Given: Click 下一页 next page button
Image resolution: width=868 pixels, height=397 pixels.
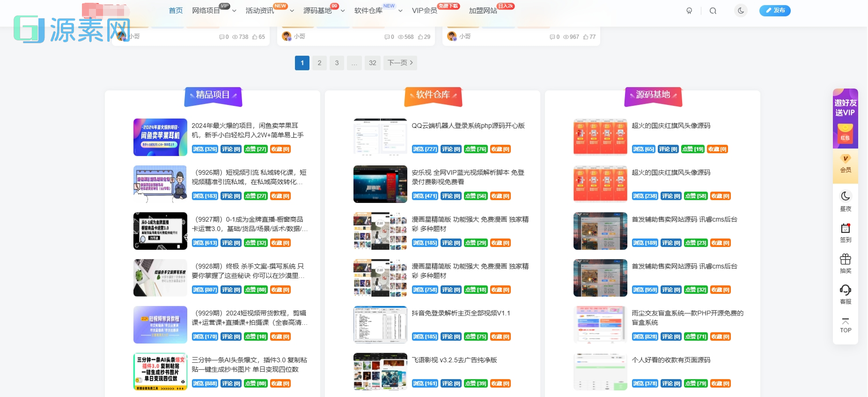Looking at the screenshot, I should coord(400,63).
